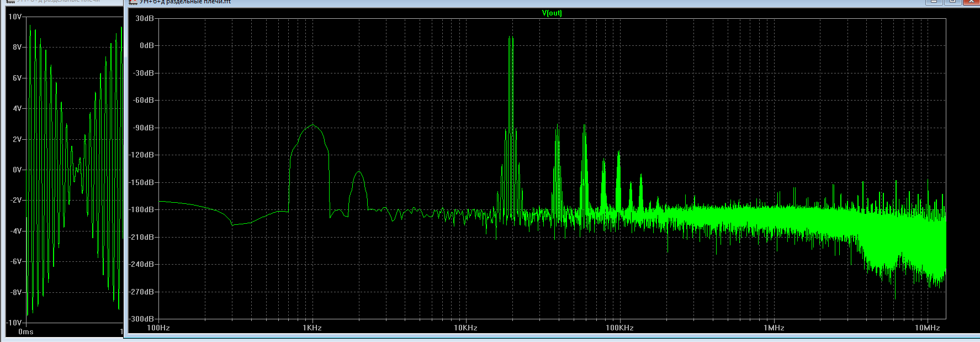Click the -120dB axis label in FFT plot
The image size is (980, 342).
(142, 155)
